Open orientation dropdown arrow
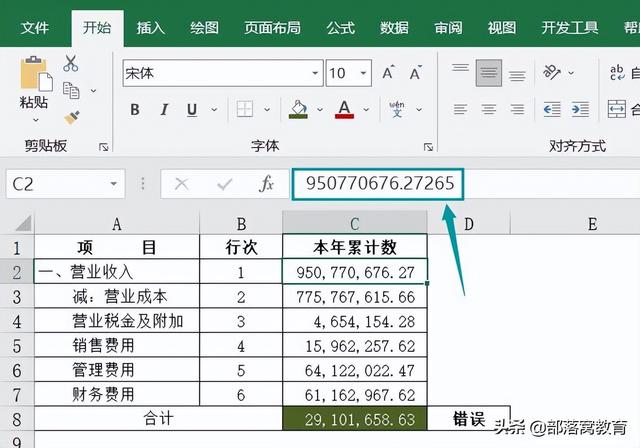The height and width of the screenshot is (448, 640). [571, 73]
